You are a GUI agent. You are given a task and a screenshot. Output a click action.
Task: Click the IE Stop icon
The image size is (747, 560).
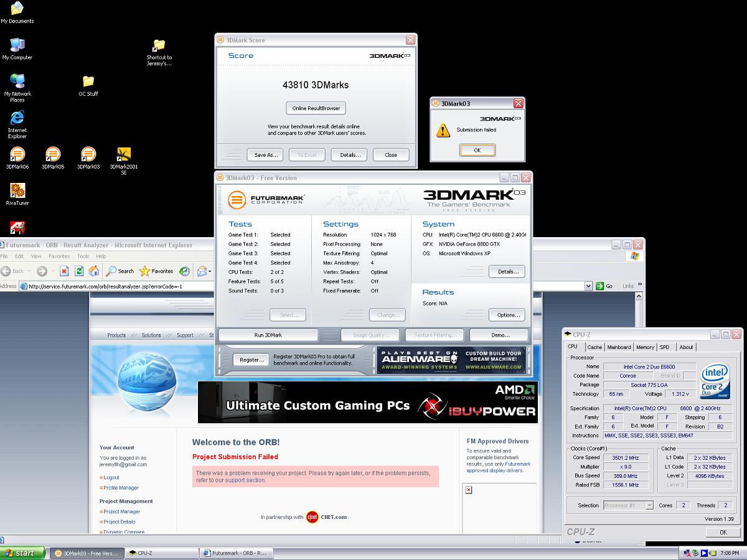click(x=64, y=271)
